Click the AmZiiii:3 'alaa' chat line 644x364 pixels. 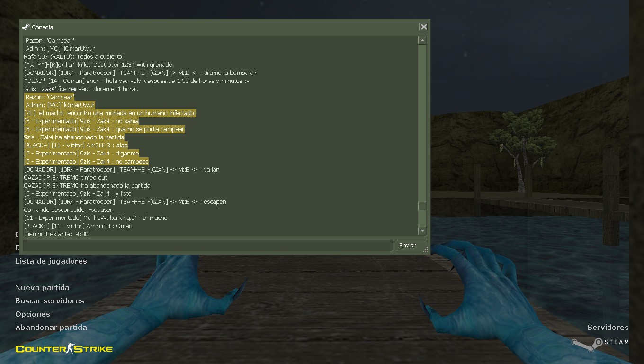tap(76, 146)
